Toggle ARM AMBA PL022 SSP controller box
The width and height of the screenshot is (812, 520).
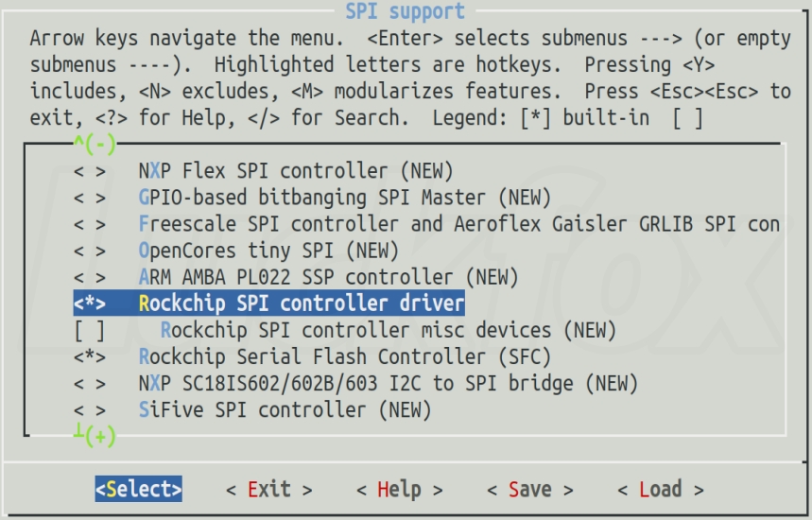pyautogui.click(x=90, y=277)
